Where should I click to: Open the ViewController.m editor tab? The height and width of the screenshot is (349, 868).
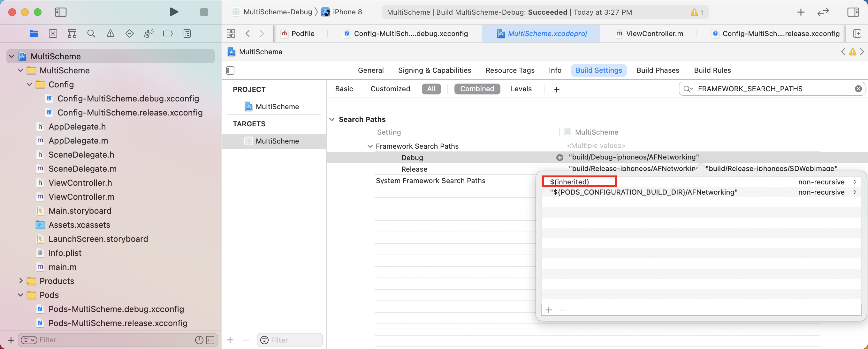[x=654, y=33]
